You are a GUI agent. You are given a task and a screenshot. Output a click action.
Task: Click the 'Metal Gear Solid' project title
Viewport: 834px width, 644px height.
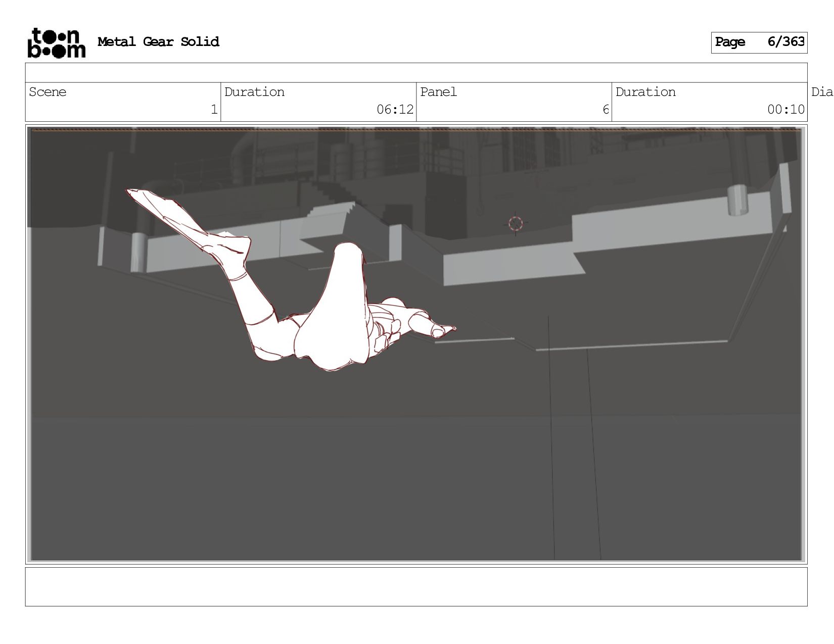(x=158, y=41)
